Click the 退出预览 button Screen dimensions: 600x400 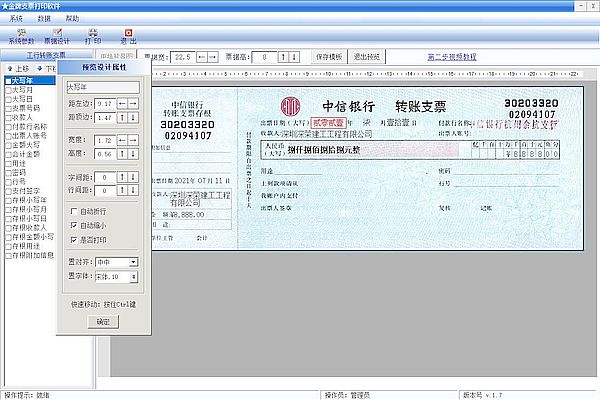tap(367, 57)
